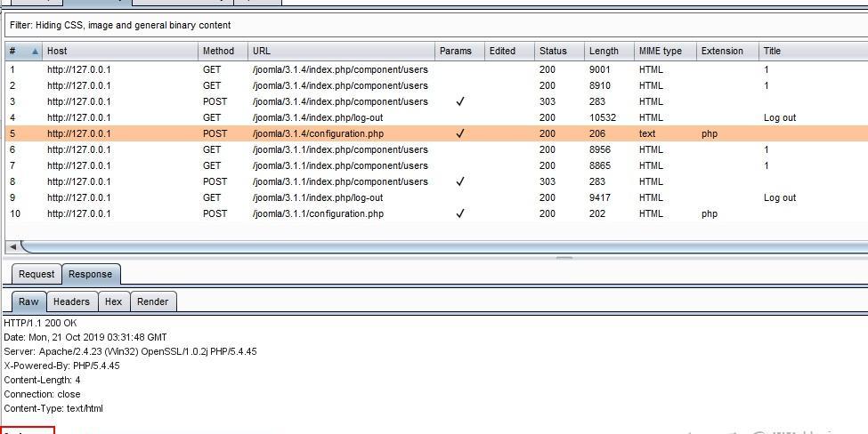Viewport: 868px width, 434px height.
Task: Sort by the Length column header
Action: [x=609, y=51]
